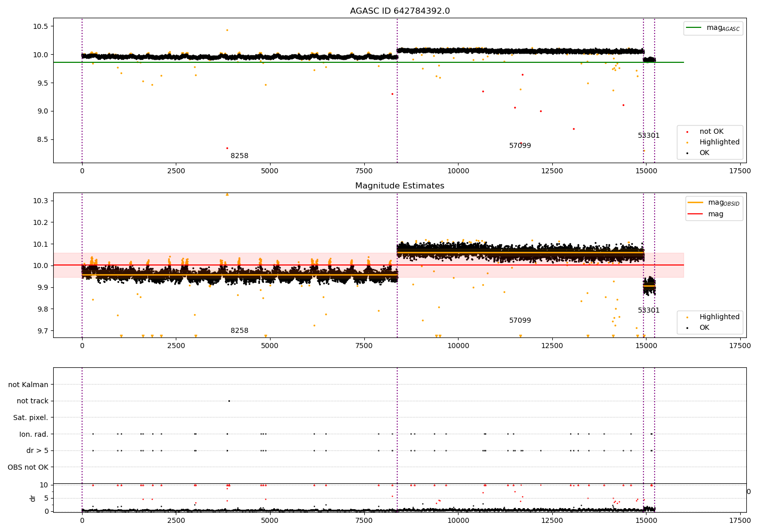Click the black point on the 'not track' row
760x532 pixels.
(229, 401)
